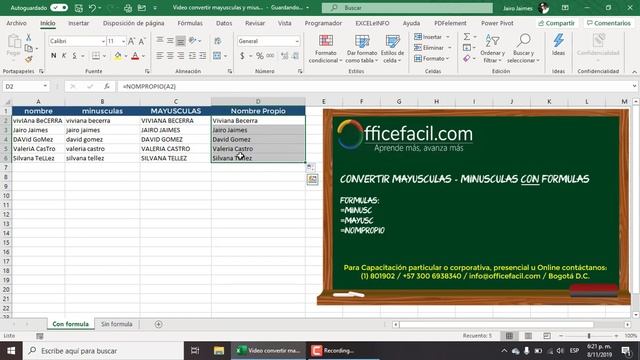Click the AutoSum sigma icon
The width and height of the screenshot is (640, 360).
pyautogui.click(x=467, y=37)
